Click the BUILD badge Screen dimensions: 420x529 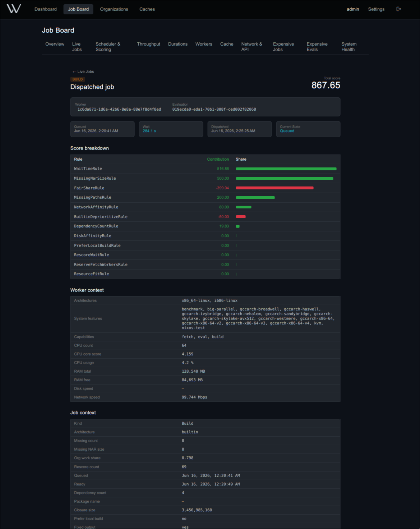coord(78,79)
